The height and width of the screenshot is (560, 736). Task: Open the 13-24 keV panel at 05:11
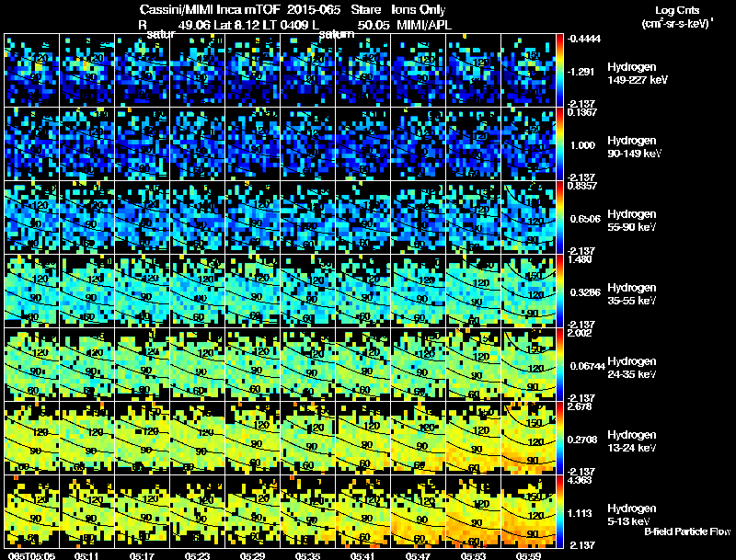pyautogui.click(x=86, y=438)
